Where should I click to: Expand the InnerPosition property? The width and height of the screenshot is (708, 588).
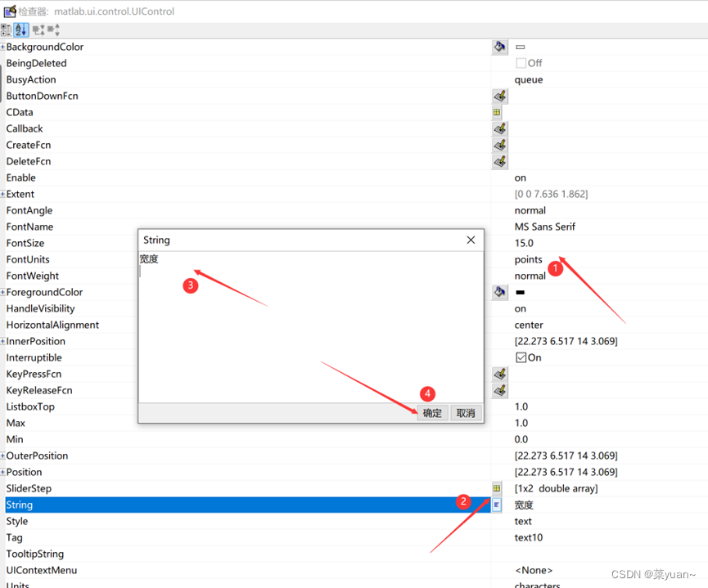(x=2, y=342)
